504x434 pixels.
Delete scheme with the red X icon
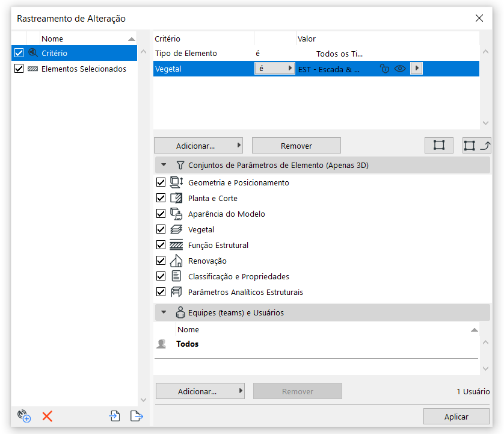click(x=48, y=416)
